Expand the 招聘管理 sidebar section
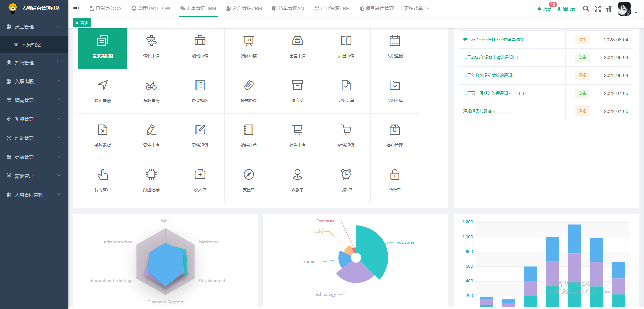Image resolution: width=644 pixels, height=309 pixels. point(34,62)
